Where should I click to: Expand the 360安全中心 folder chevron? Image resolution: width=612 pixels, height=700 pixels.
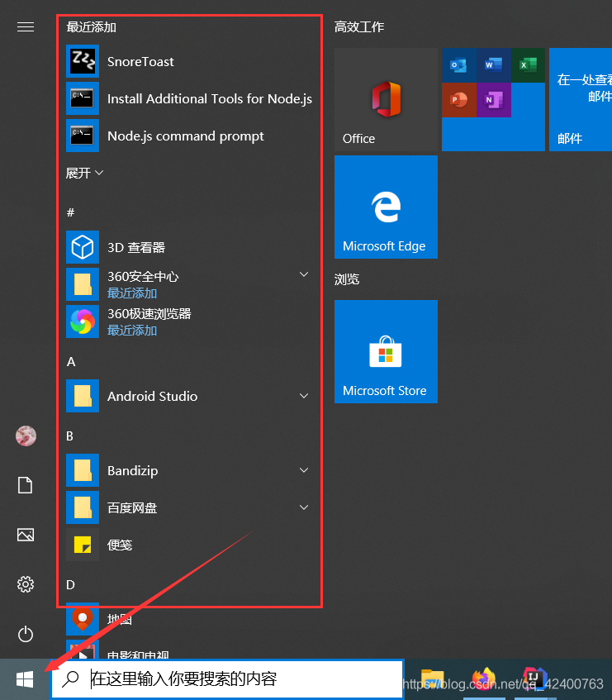[304, 274]
